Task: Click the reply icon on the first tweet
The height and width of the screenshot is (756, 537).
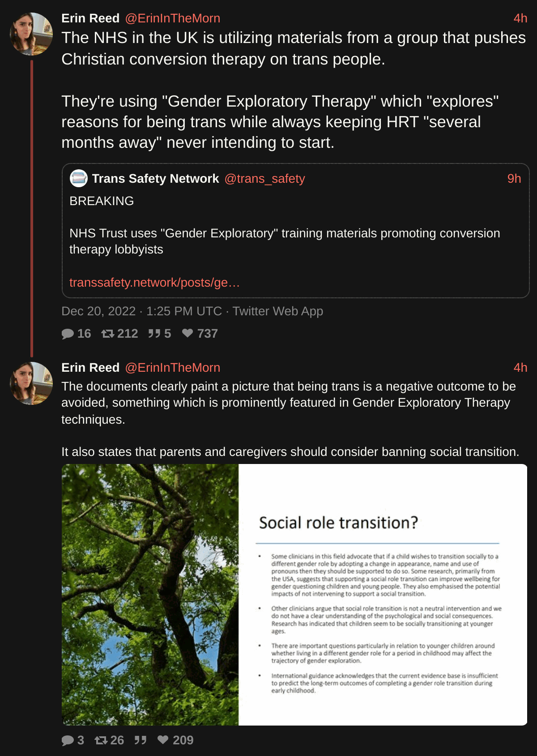Action: click(x=68, y=334)
